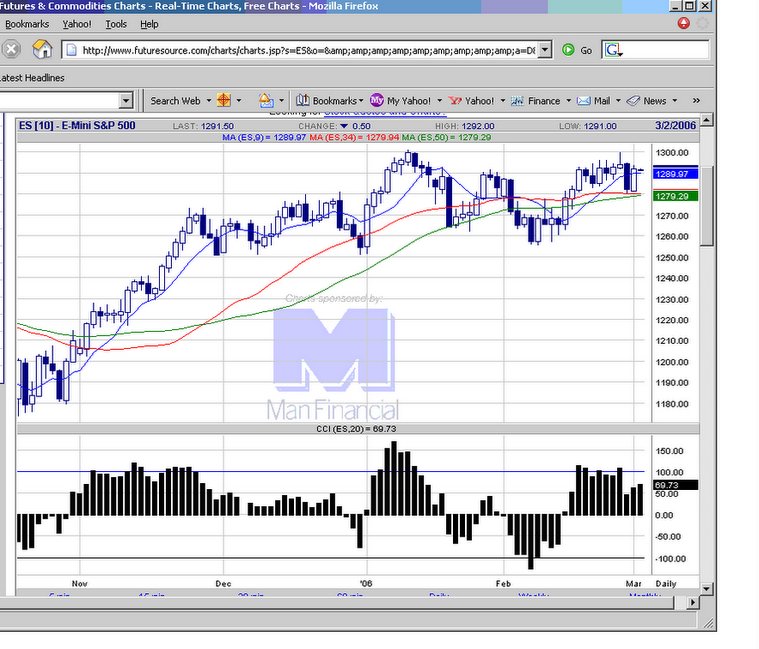759x649 pixels.
Task: Click the LOW: 1291.00 value
Action: pos(588,126)
